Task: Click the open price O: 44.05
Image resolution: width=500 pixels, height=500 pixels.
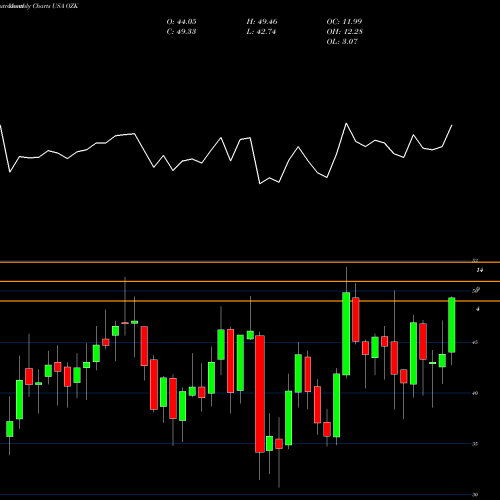Action: [181, 22]
